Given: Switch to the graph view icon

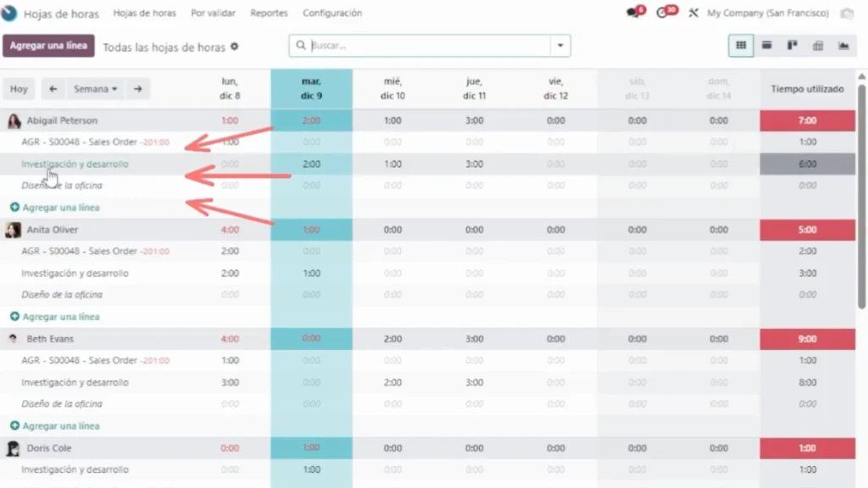Looking at the screenshot, I should pyautogui.click(x=843, y=46).
